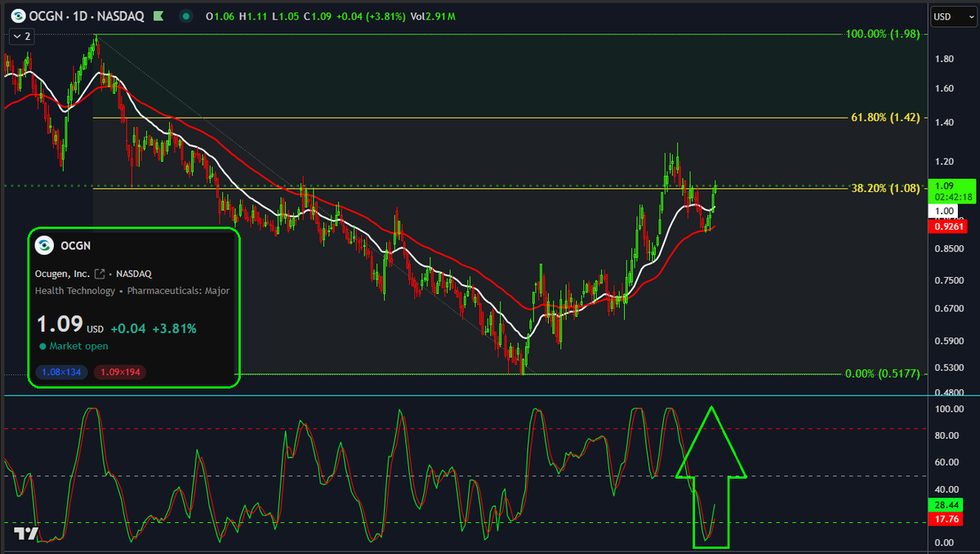Open symbol search via OCGN · 1D · NASDAQ title
The width and height of the screenshot is (980, 554).
pyautogui.click(x=87, y=16)
